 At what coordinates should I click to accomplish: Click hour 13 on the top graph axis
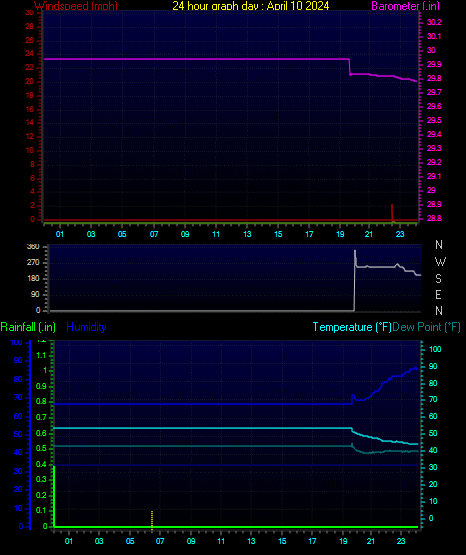click(x=247, y=234)
